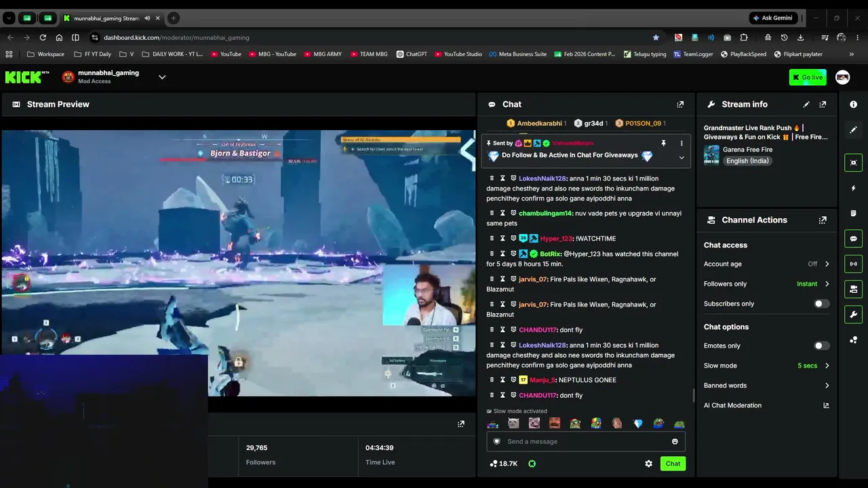
Task: Open the browser tab search dropdown
Action: click(9, 18)
